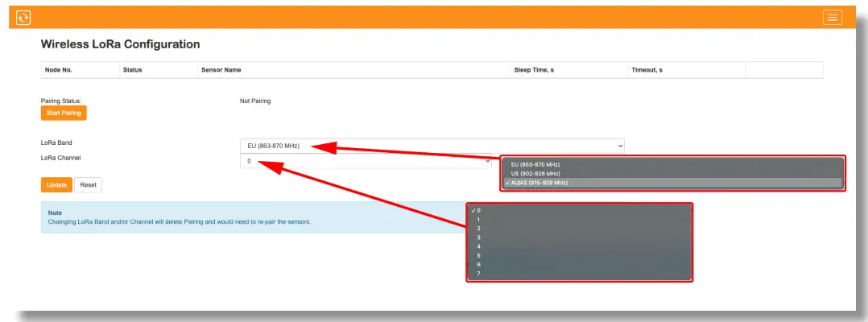868x322 pixels.
Task: Choose channel 7 in channel list
Action: point(580,274)
